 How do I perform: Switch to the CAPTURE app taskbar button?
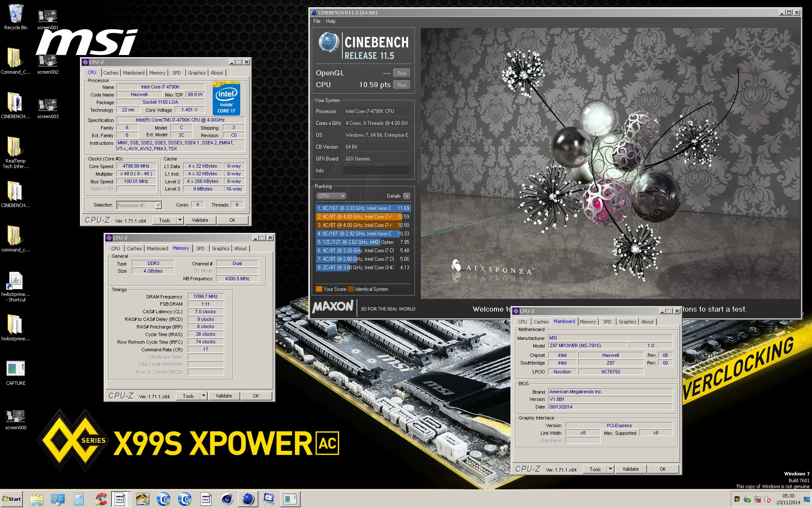click(x=290, y=500)
